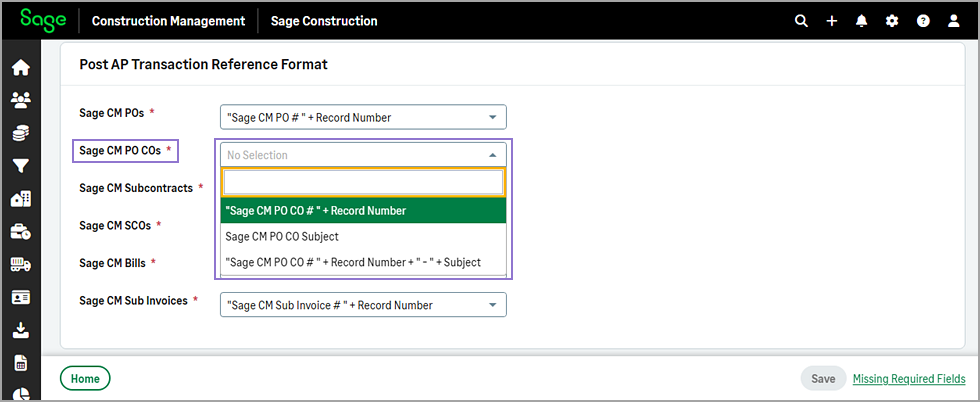Screen dimensions: 980x402
Task: Open the Sage CM POs dropdown
Action: (x=363, y=117)
